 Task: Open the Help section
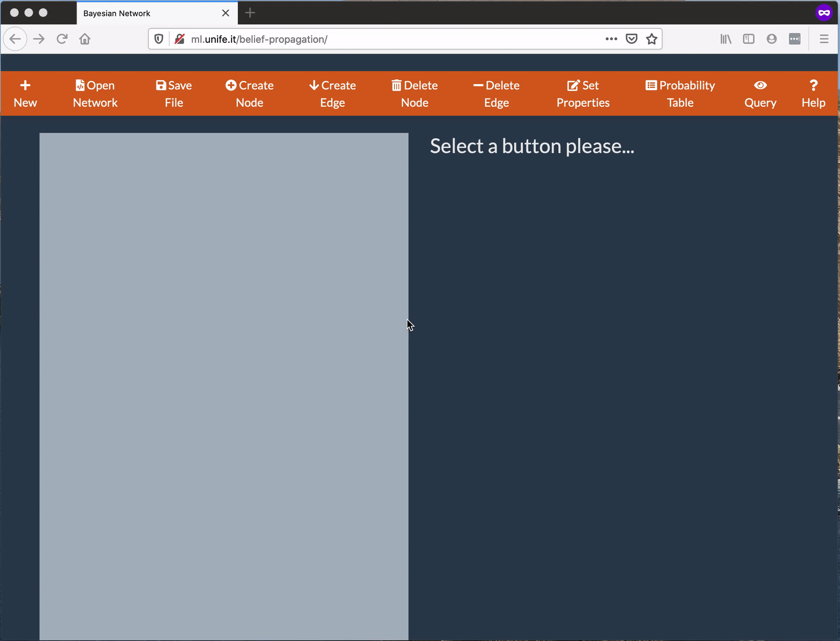click(813, 94)
